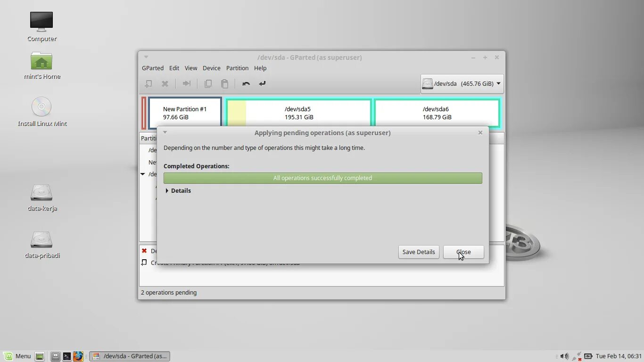Click the 'Depending on the number' message text
The height and width of the screenshot is (362, 644).
tap(264, 148)
